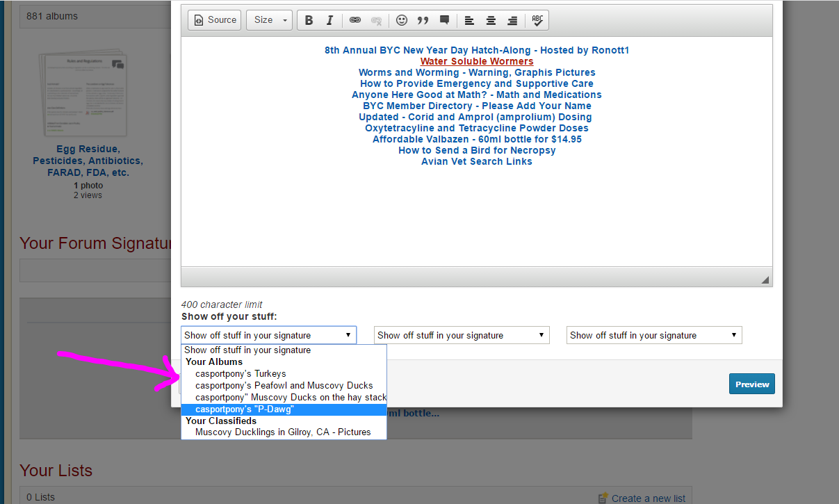Select Muscovy Ducklings in Gilroy classified
The image size is (839, 504).
click(x=283, y=432)
